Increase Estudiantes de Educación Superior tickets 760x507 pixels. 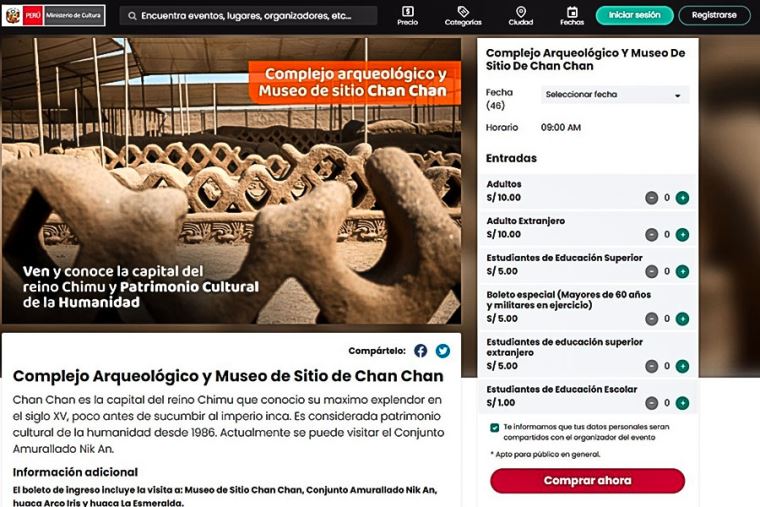click(682, 271)
